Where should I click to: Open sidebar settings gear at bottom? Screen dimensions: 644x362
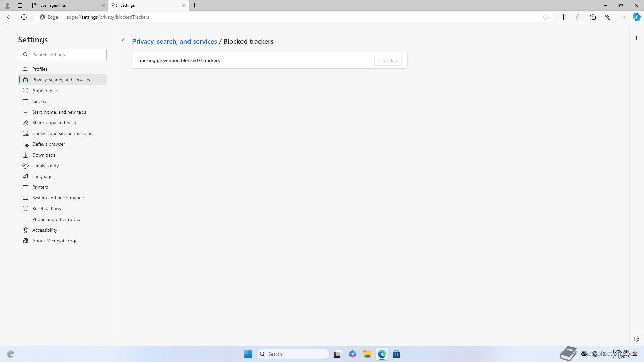[636, 339]
